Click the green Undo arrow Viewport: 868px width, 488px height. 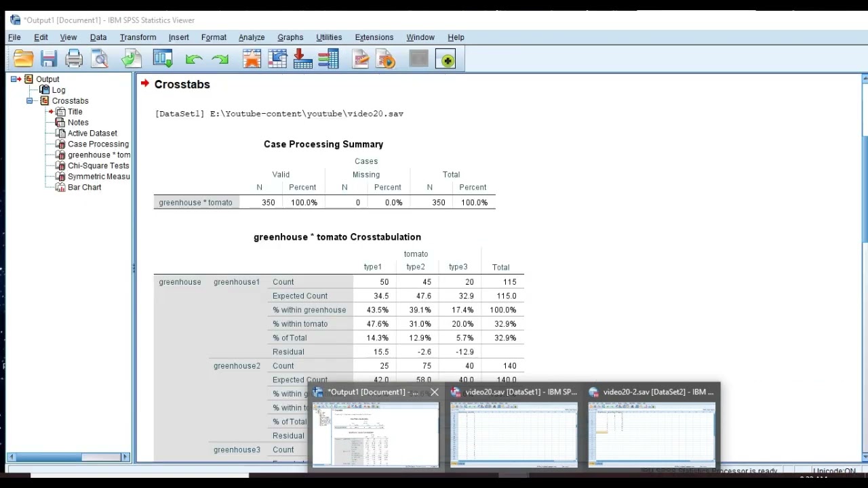[194, 60]
